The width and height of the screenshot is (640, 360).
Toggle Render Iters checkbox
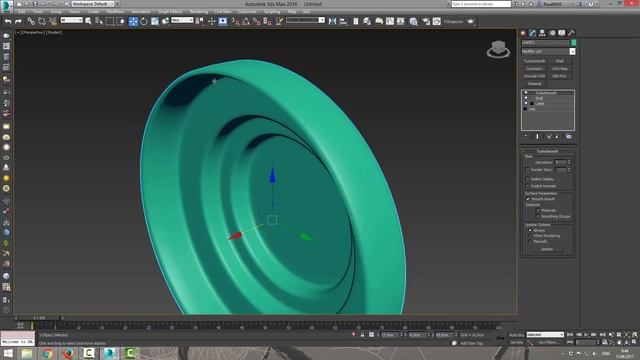527,170
